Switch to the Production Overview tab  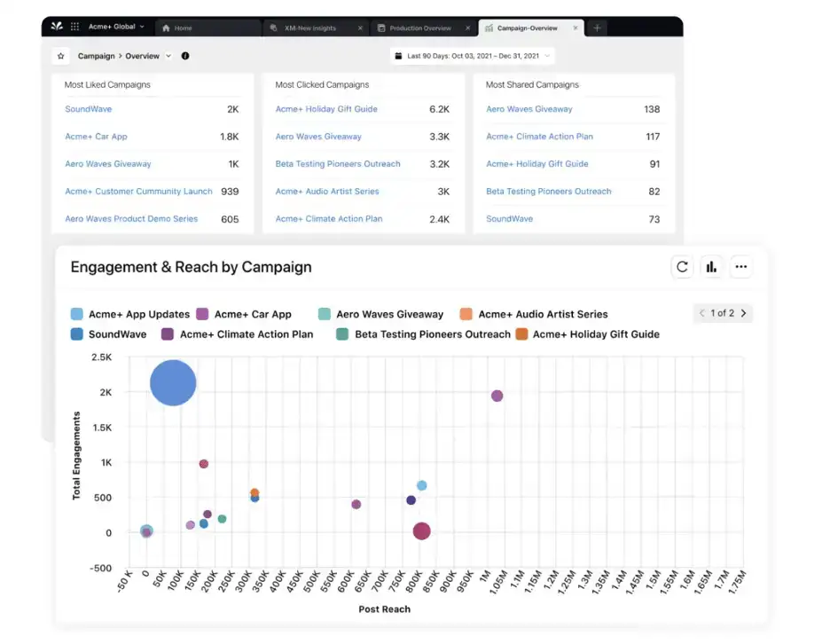pyautogui.click(x=423, y=27)
